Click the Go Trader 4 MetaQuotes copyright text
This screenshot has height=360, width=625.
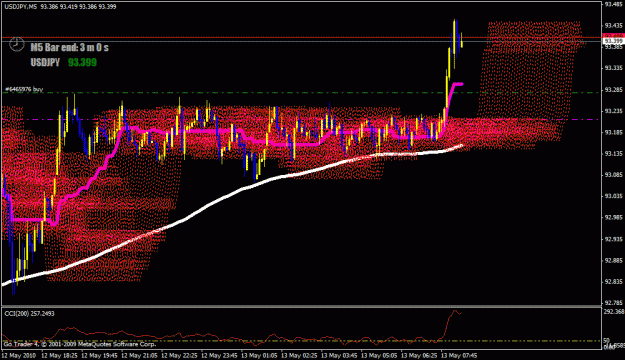coord(80,344)
